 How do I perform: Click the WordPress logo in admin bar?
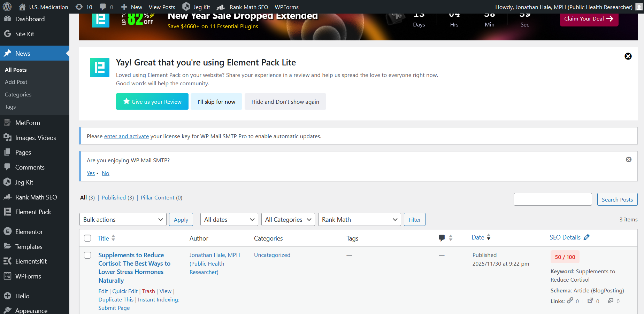(x=7, y=7)
